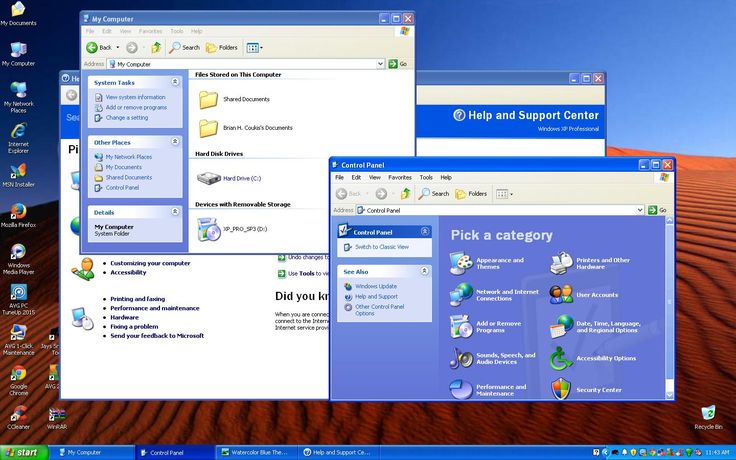Screen dimensions: 736x460
Task: Collapse the System Tasks panel
Action: 176,83
